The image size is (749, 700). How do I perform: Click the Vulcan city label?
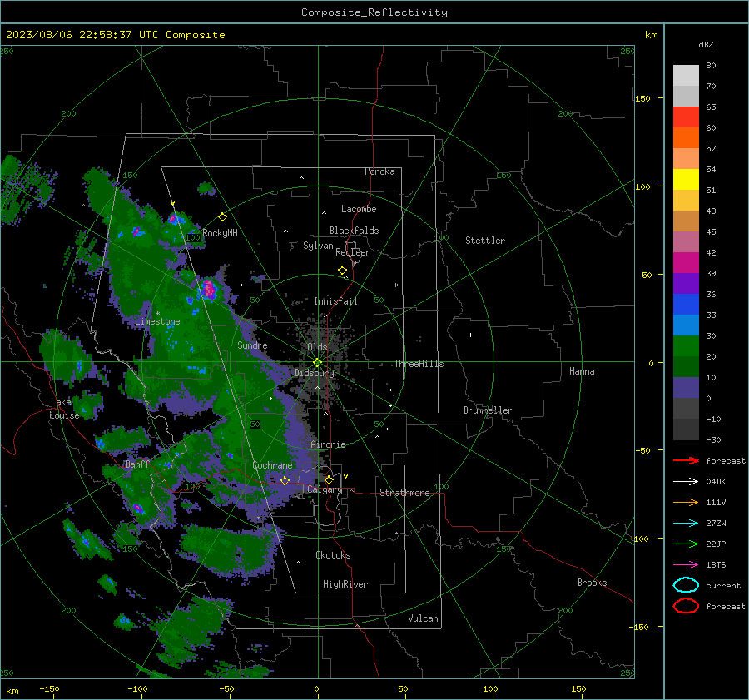tap(423, 618)
